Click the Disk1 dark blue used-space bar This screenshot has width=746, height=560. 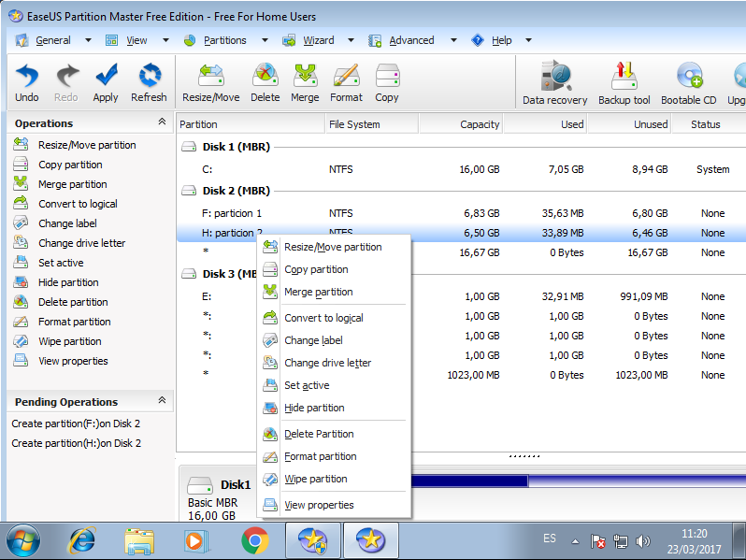[469, 481]
